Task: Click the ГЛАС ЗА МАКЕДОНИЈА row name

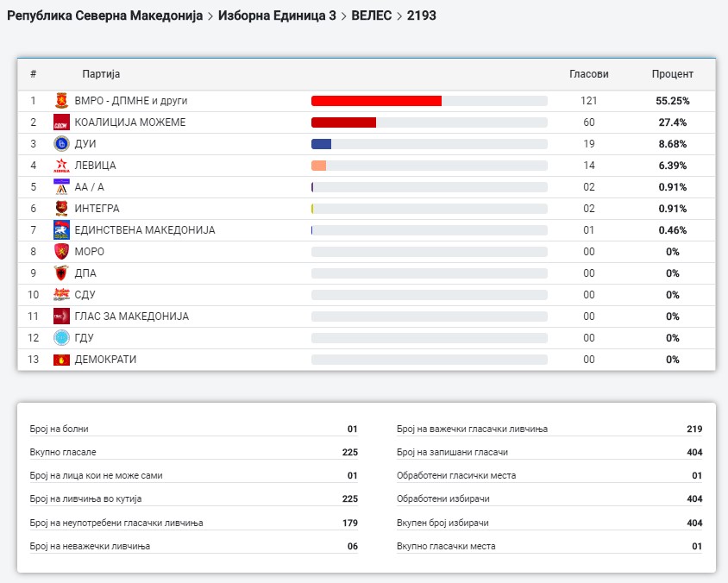Action: tap(131, 317)
